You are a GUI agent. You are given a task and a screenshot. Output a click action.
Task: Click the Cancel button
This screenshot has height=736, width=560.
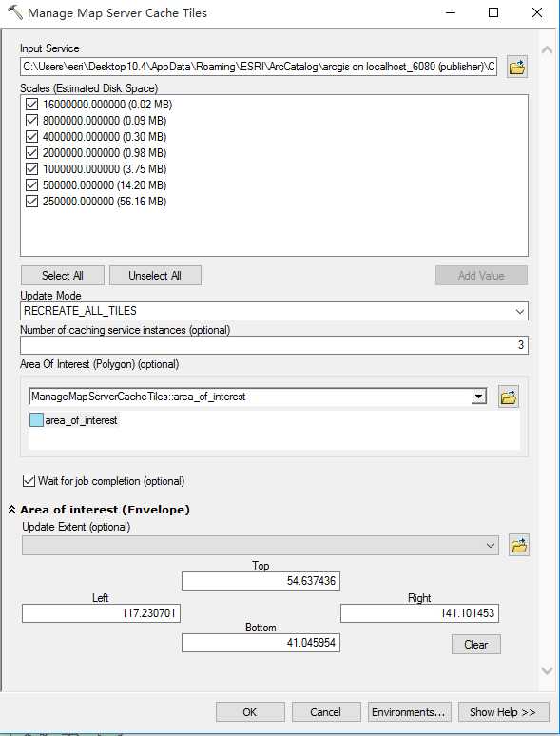pyautogui.click(x=326, y=712)
